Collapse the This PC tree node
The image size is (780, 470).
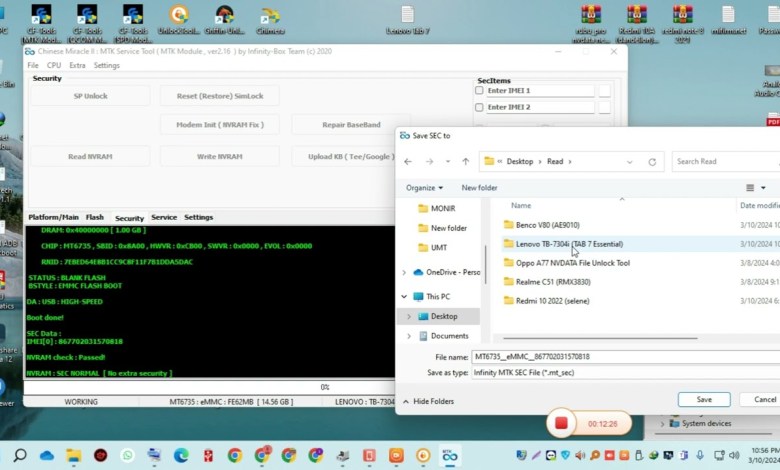[405, 297]
